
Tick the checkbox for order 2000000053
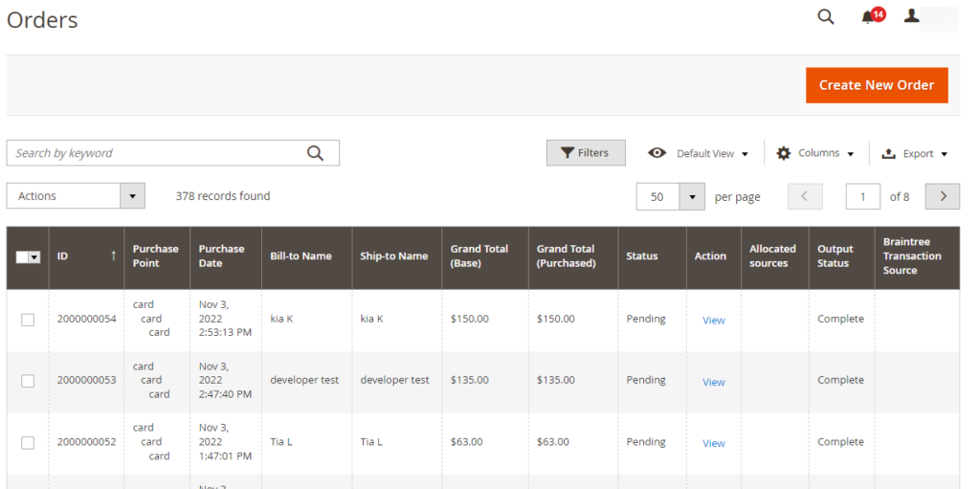[x=28, y=381]
